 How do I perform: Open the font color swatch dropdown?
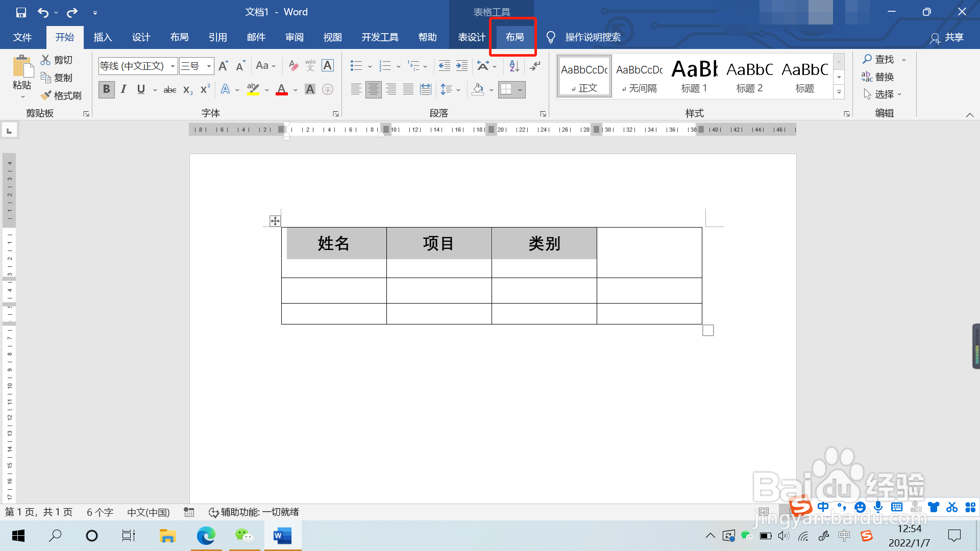tap(295, 89)
